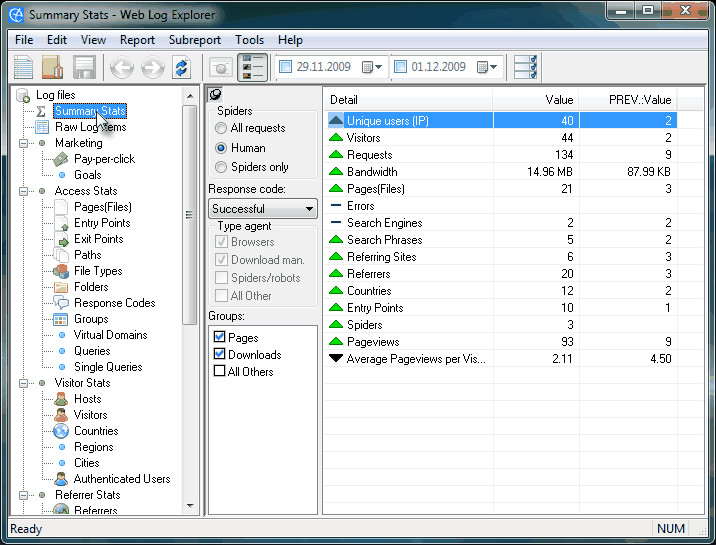Toggle the Spiders/robots checkbox
The width and height of the screenshot is (716, 545).
coord(221,278)
